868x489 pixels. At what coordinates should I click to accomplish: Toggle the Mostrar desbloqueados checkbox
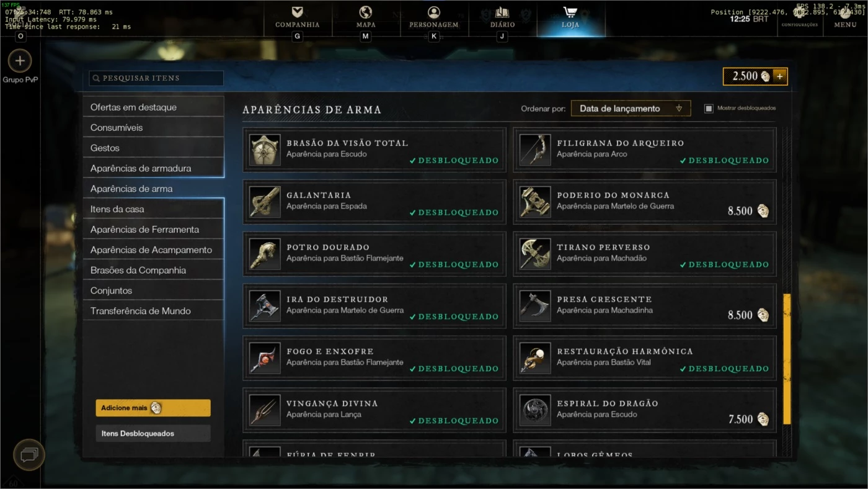709,108
